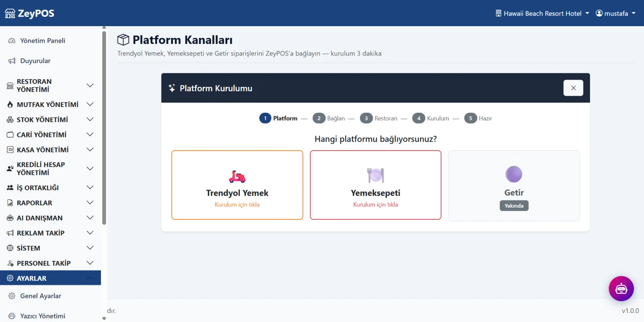Open the floating chatbot assistant button
644x322 pixels.
click(x=621, y=289)
